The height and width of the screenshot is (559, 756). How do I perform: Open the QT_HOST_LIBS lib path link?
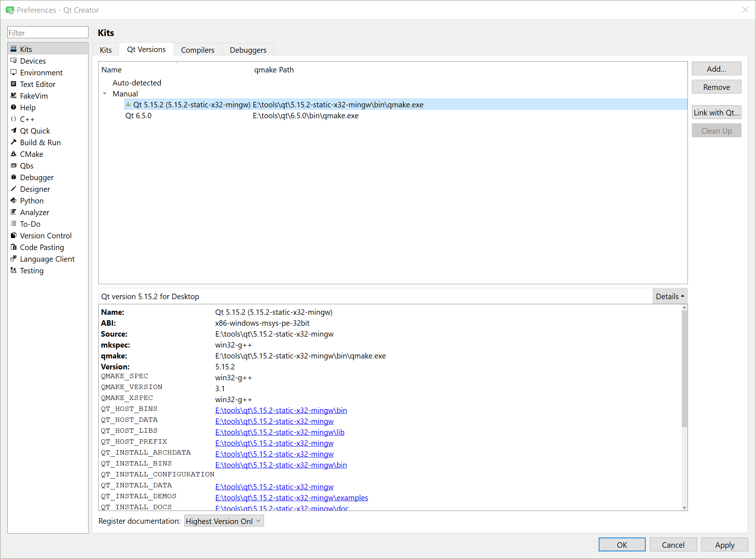coord(280,432)
